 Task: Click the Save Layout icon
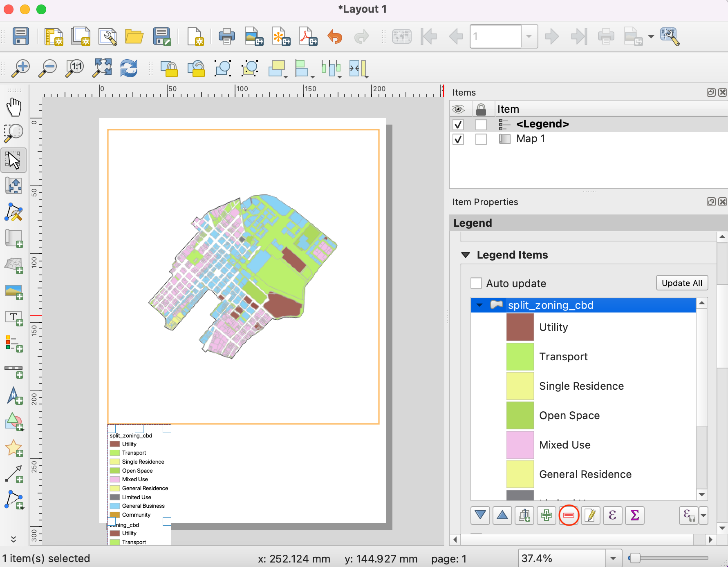20,37
